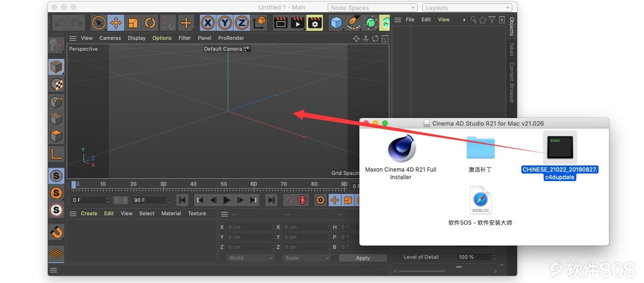Image resolution: width=644 pixels, height=283 pixels.
Task: Open the Object Manager hamburger menu
Action: [398, 19]
